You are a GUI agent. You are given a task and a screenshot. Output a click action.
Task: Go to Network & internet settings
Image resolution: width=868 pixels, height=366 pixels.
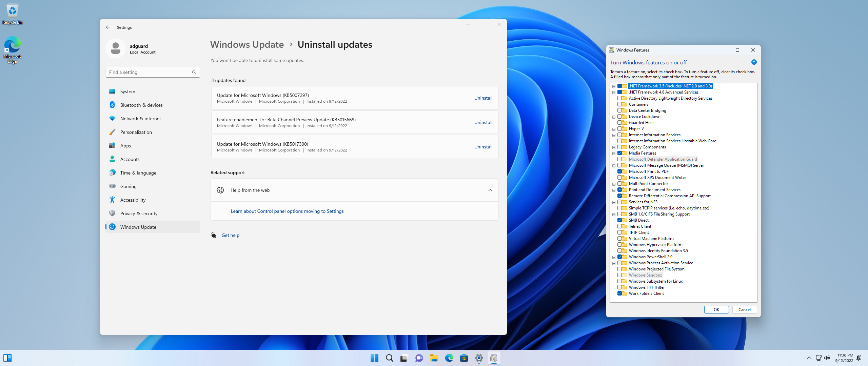pyautogui.click(x=153, y=119)
